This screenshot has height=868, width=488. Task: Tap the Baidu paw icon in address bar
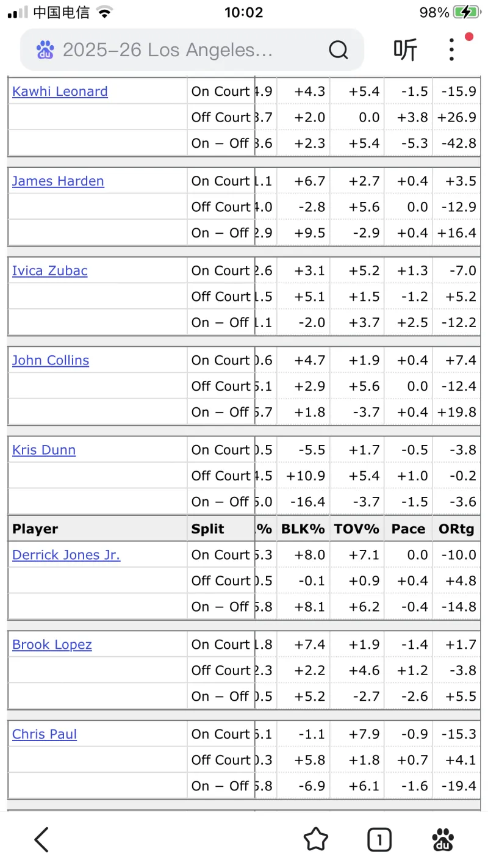(46, 49)
